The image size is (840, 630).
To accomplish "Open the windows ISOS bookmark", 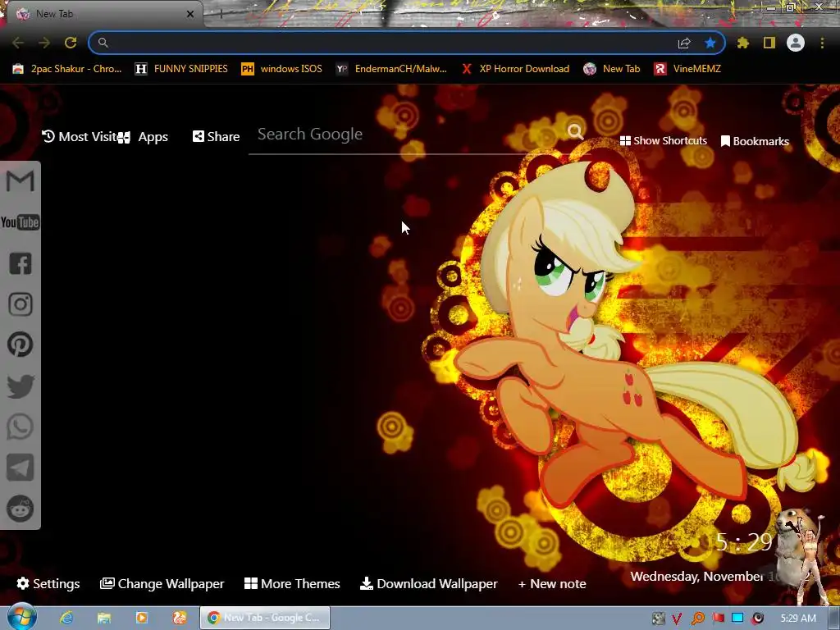I will tap(282, 69).
